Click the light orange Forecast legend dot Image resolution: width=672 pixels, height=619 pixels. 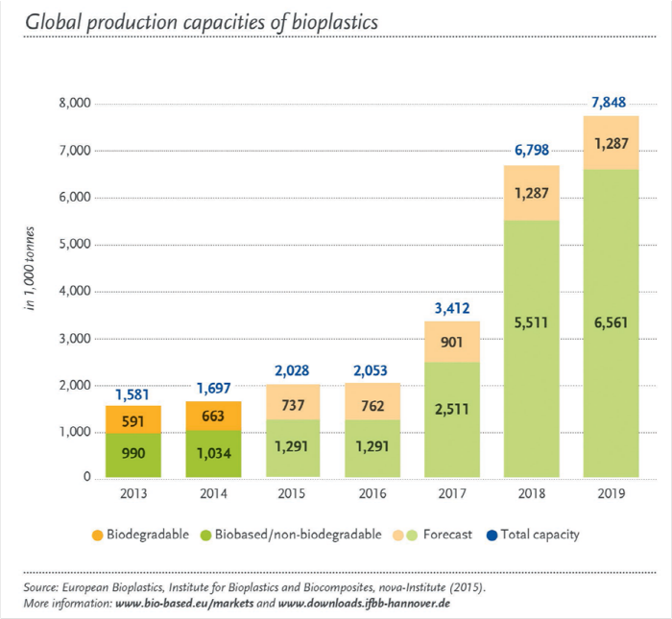pyautogui.click(x=398, y=536)
